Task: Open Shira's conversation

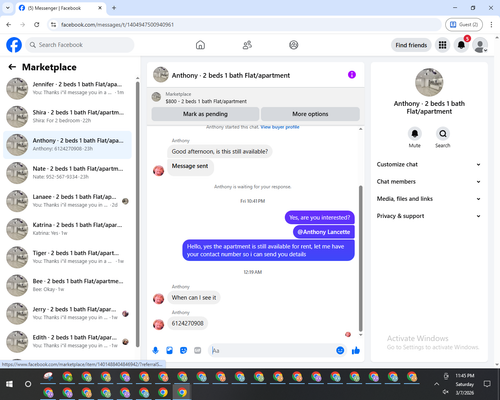Action: tap(67, 117)
